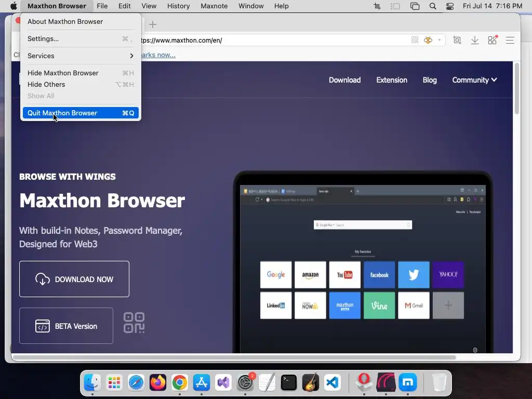Click the screenshot capture toolbar icon

click(457, 40)
